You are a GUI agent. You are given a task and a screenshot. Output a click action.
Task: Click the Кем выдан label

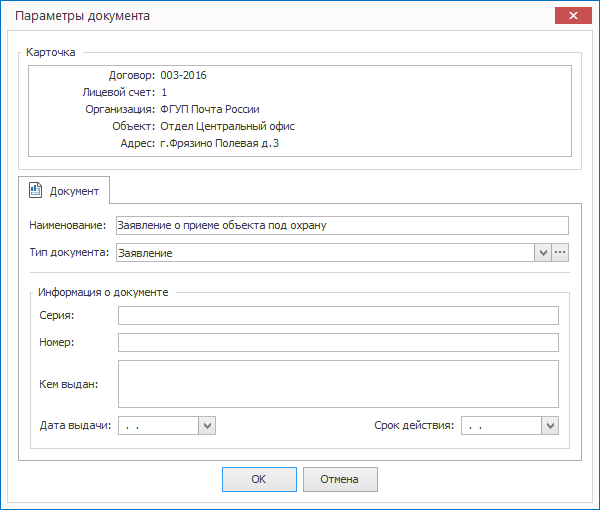coord(68,384)
